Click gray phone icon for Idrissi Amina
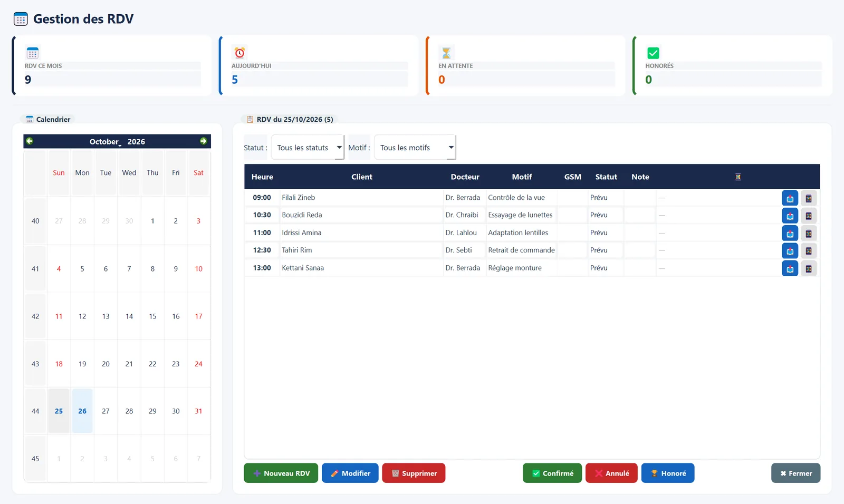This screenshot has height=504, width=844. [809, 234]
